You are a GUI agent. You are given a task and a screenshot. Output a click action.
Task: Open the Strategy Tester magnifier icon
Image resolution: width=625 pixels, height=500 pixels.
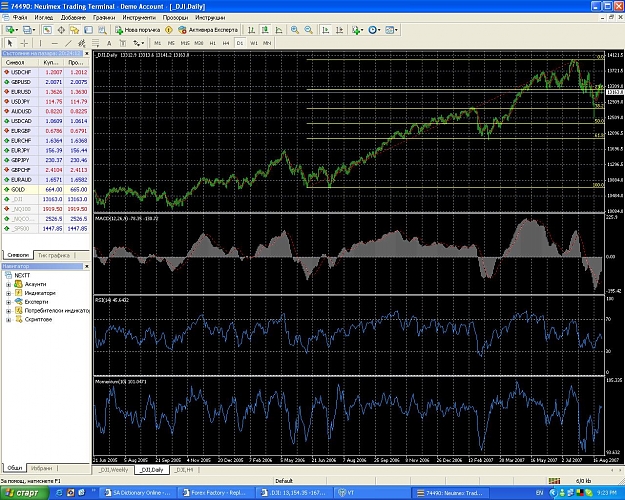[x=102, y=30]
